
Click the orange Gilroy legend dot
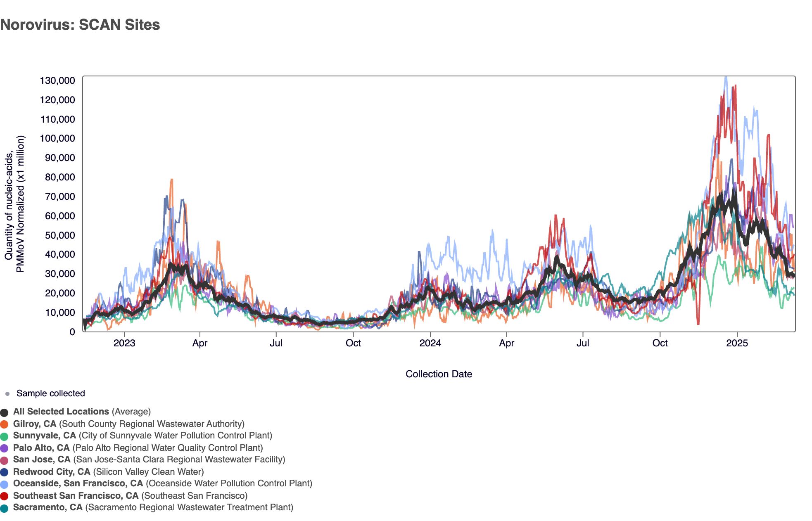click(x=4, y=424)
